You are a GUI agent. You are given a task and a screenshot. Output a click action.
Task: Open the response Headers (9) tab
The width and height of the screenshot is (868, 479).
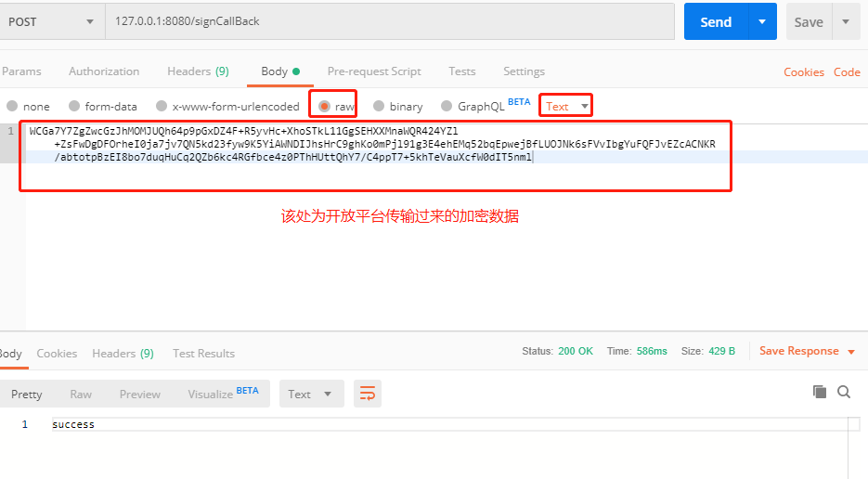[x=123, y=354]
